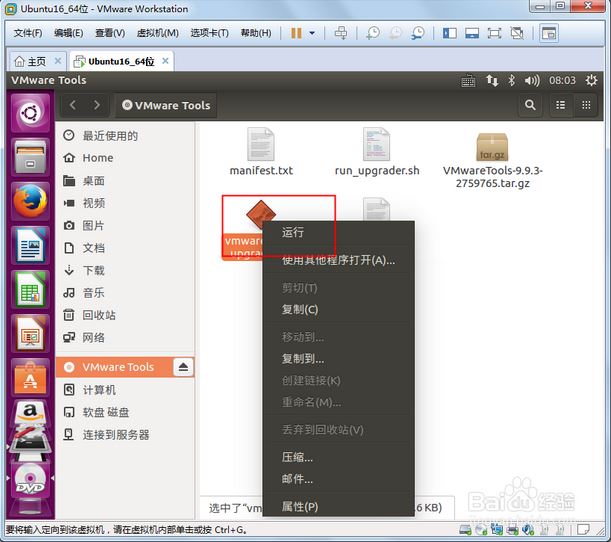Open the sound volume indicator
This screenshot has height=542, width=611.
pyautogui.click(x=532, y=81)
